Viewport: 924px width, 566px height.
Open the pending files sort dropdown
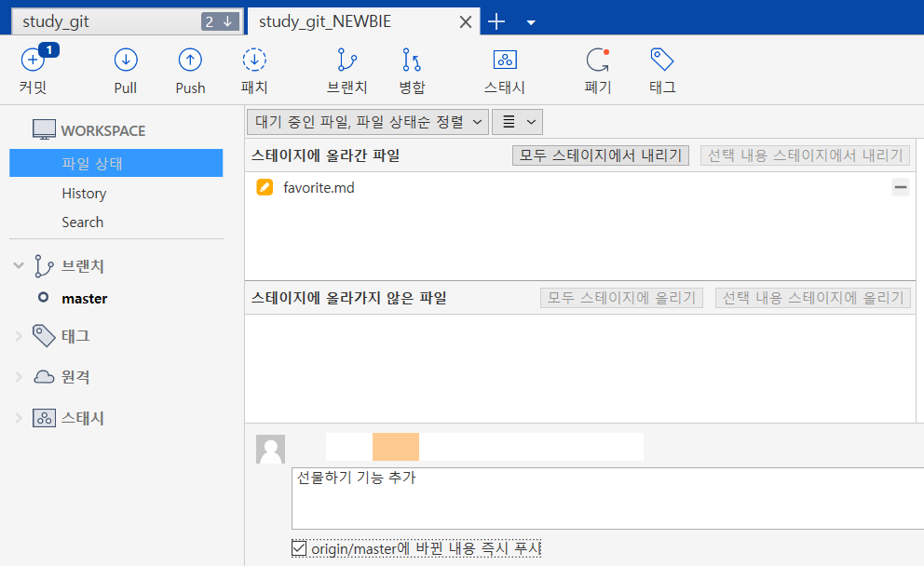click(x=368, y=122)
